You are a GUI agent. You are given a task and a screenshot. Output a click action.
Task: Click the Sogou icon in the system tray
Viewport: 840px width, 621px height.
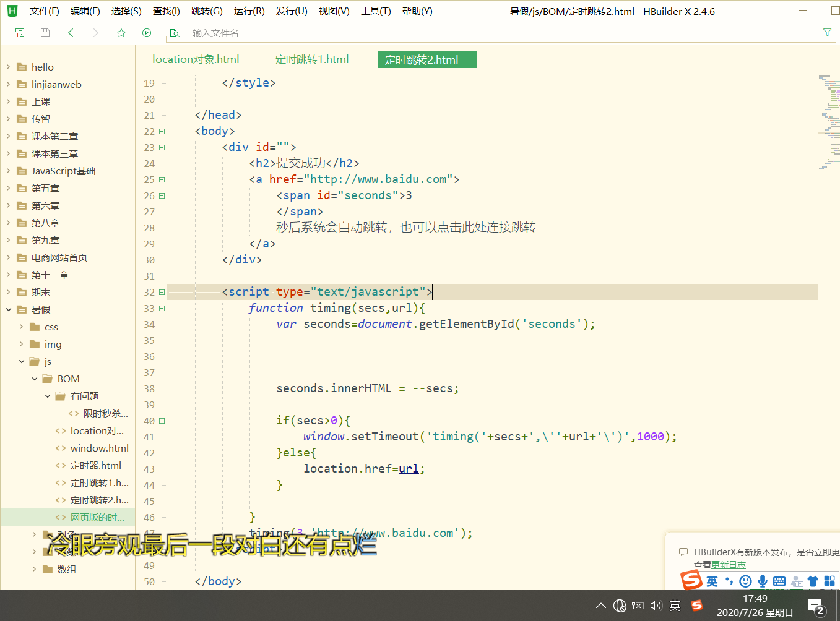pos(697,606)
